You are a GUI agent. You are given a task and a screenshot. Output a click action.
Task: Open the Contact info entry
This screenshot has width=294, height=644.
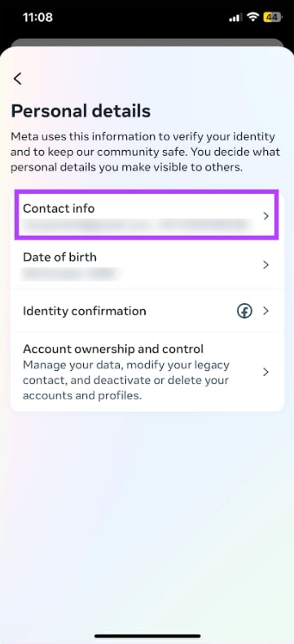147,214
